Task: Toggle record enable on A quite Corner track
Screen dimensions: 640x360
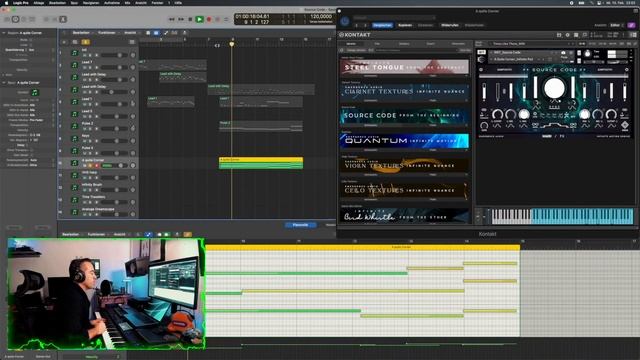Action: click(x=96, y=165)
